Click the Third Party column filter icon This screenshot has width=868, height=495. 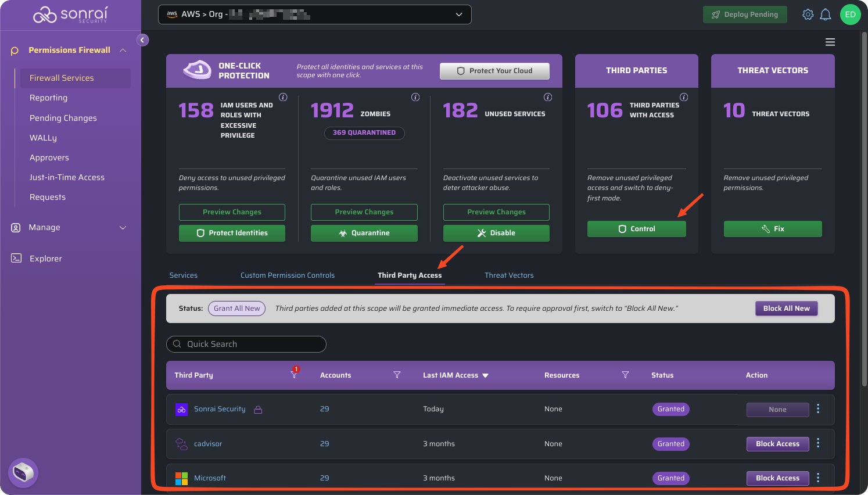click(294, 375)
